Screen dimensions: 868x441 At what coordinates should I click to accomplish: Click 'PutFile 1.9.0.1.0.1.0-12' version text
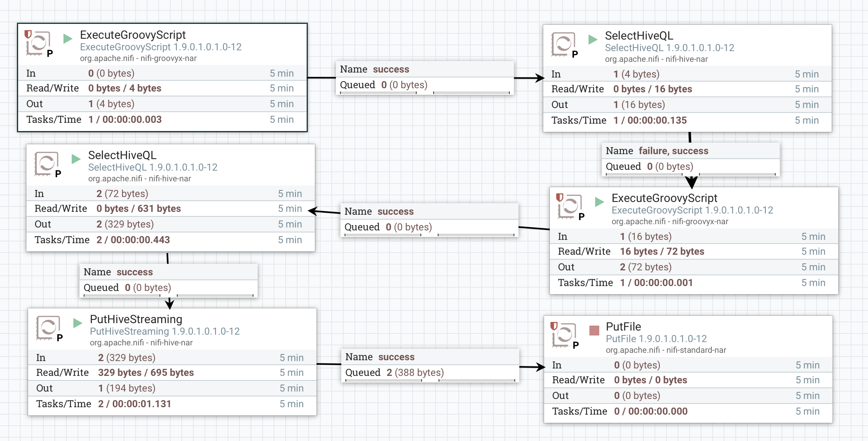point(656,339)
